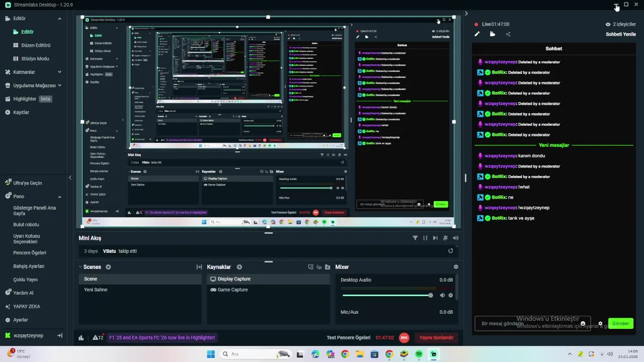
Task: Open Pencere Öğeleri in the sidebar
Action: 30,253
